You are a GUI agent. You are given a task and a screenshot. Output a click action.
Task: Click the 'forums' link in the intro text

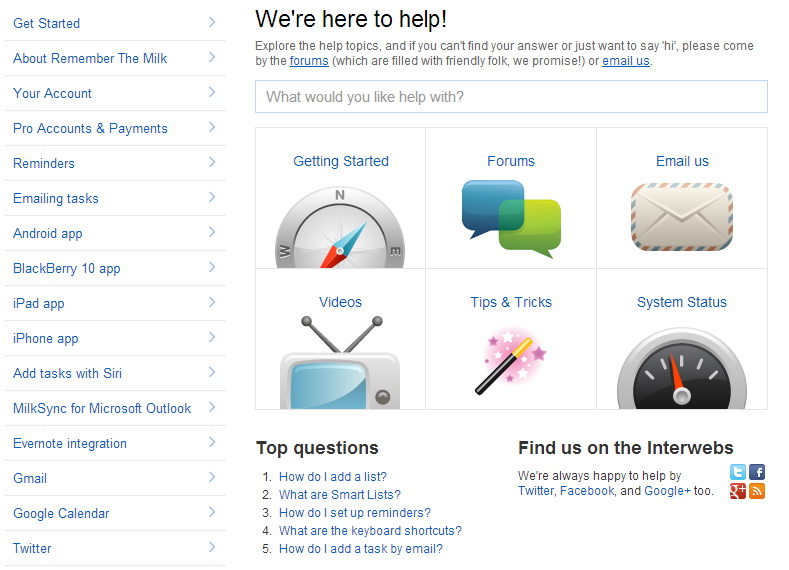tap(309, 61)
